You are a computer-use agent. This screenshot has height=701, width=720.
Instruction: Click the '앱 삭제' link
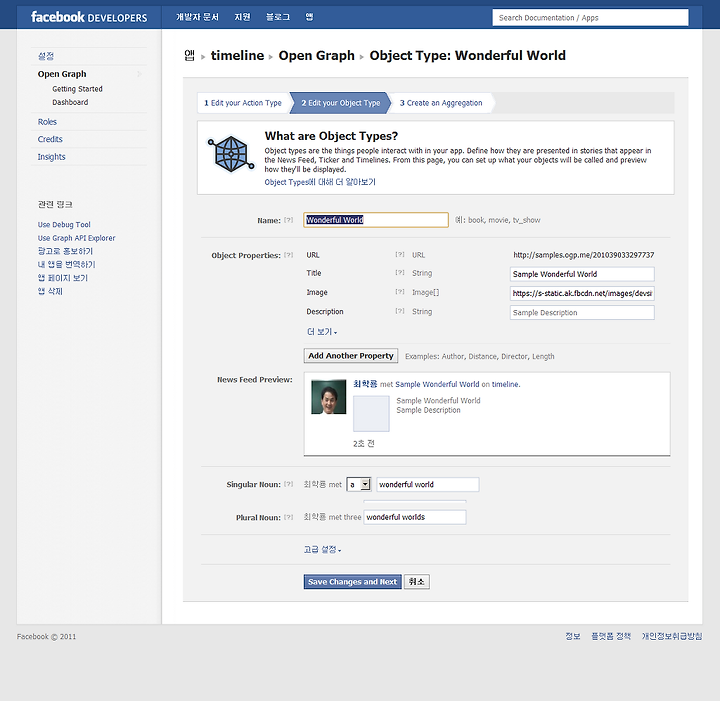coord(50,291)
